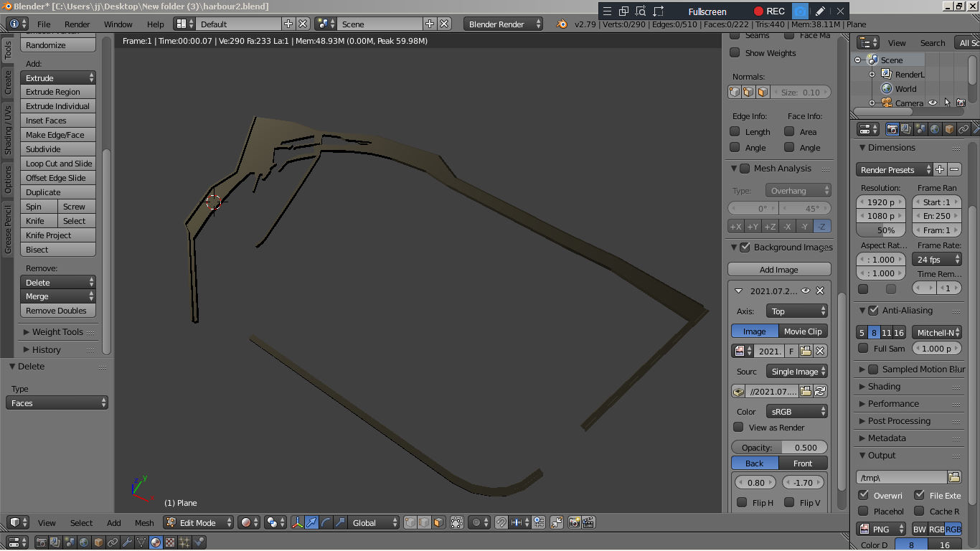Expand the Performance panel
This screenshot has width=980, height=551.
click(892, 403)
